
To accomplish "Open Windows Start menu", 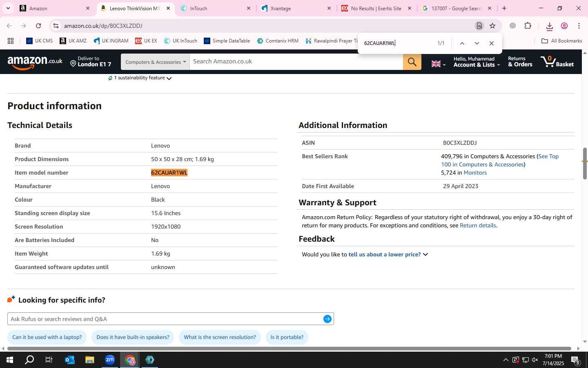I will click(x=10, y=360).
